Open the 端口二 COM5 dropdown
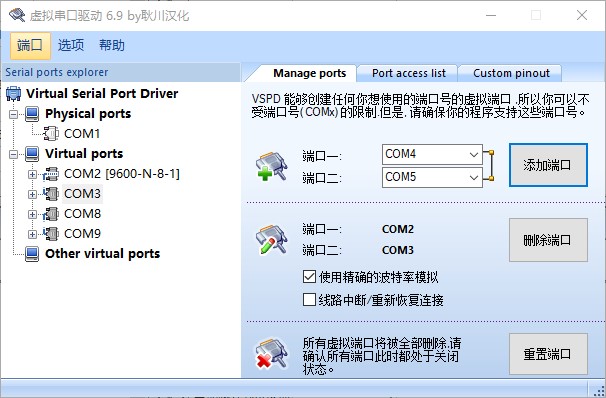This screenshot has height=398, width=606. coord(432,177)
